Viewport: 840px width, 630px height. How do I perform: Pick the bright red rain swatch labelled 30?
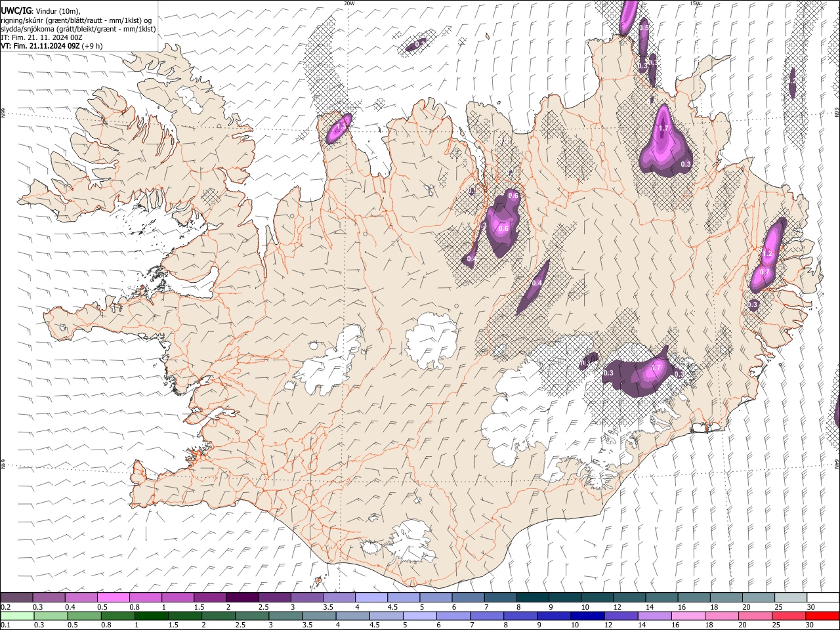[822, 616]
